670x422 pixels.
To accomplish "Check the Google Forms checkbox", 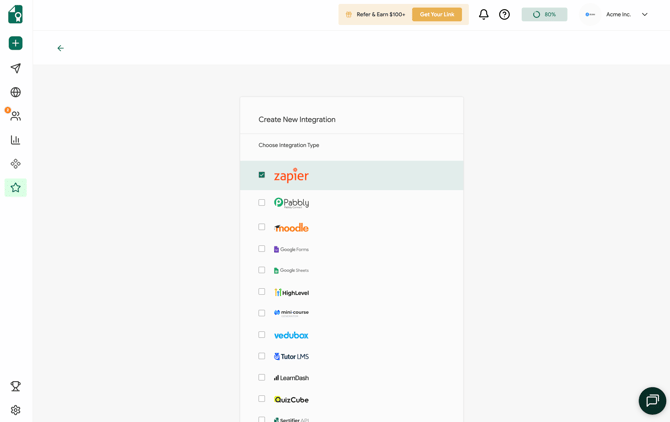I will pos(262,249).
